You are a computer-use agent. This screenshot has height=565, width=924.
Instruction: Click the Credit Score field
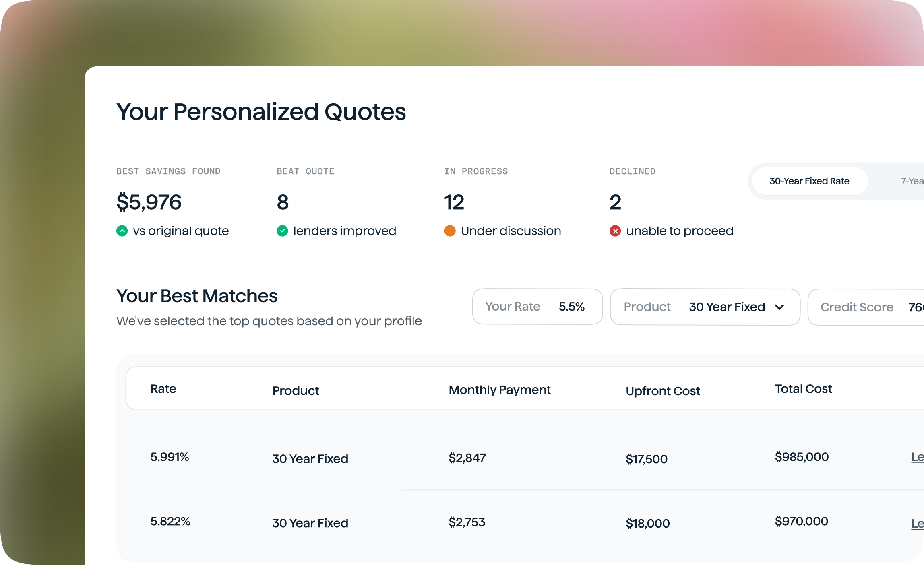[866, 307]
